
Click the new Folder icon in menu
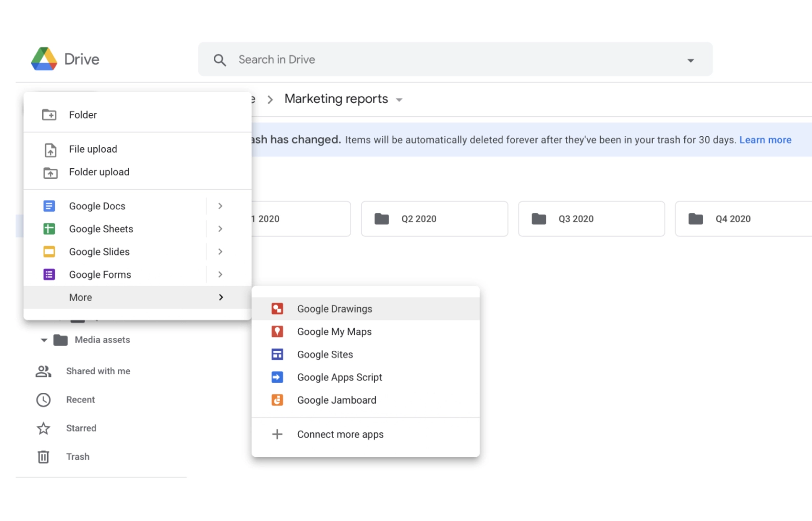click(49, 114)
